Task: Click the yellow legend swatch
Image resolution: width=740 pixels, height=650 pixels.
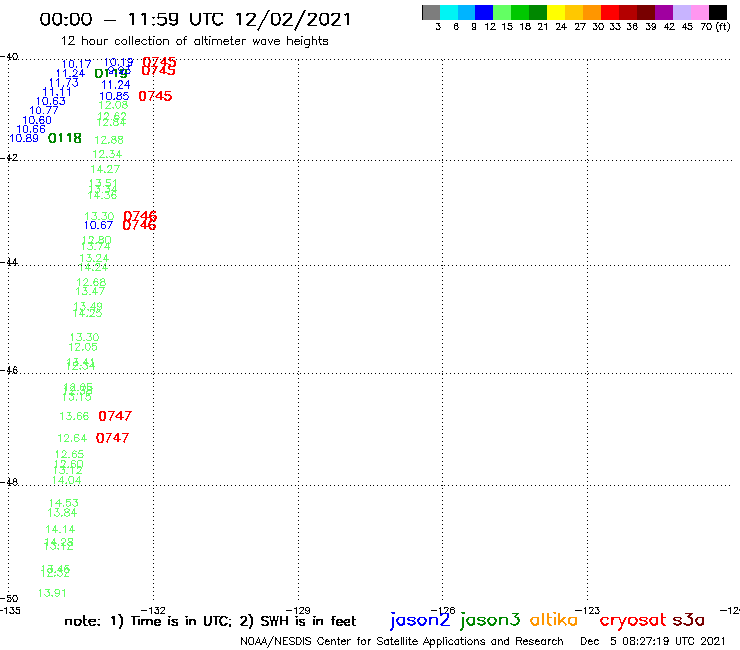Action: (556, 12)
